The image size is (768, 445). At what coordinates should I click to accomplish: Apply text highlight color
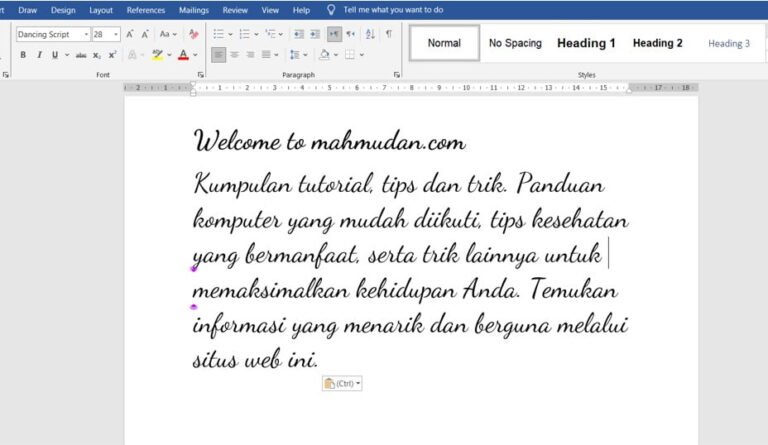point(157,55)
